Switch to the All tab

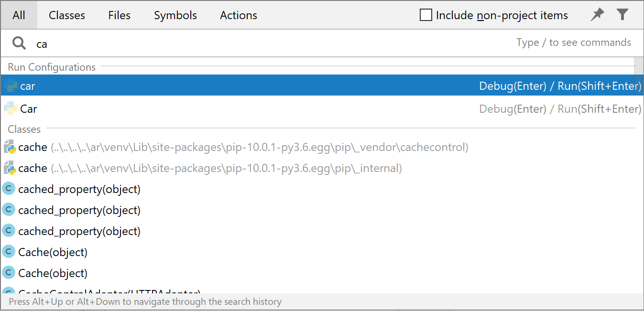click(19, 15)
